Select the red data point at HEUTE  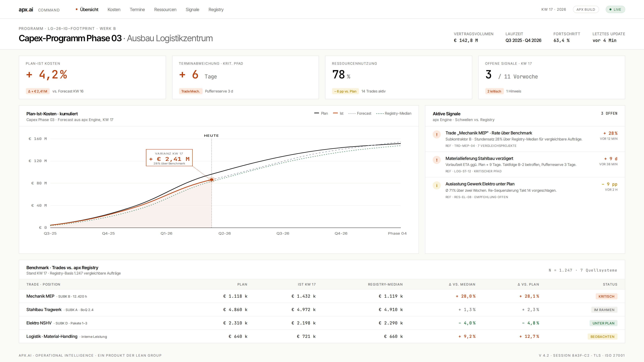pyautogui.click(x=211, y=180)
